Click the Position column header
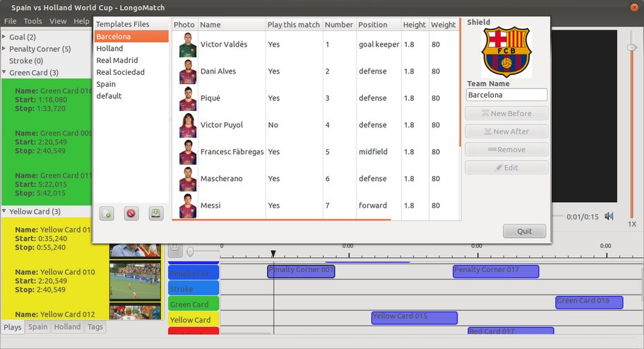This screenshot has height=349, width=644. 378,25
